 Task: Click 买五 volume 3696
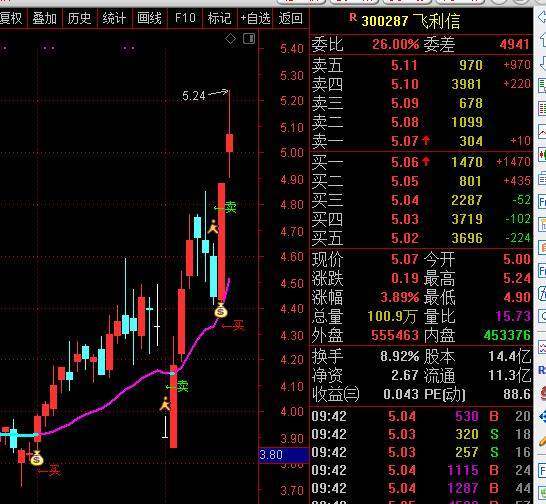pyautogui.click(x=467, y=238)
